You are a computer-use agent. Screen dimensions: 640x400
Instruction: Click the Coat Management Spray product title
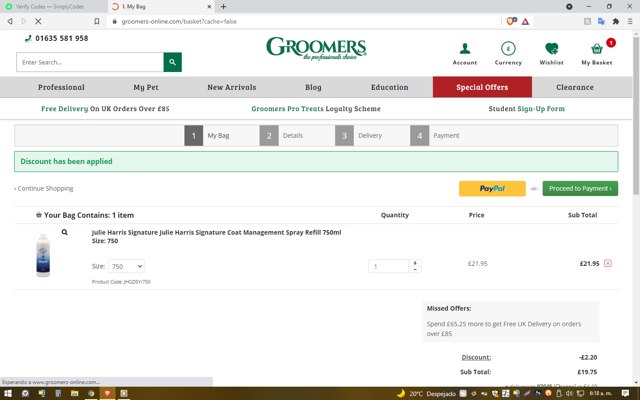(216, 232)
